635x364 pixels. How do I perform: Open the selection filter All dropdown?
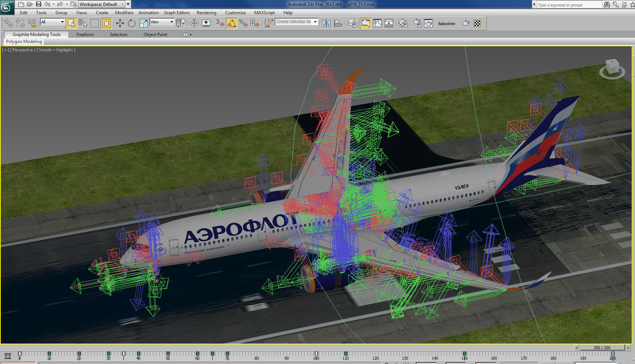52,22
